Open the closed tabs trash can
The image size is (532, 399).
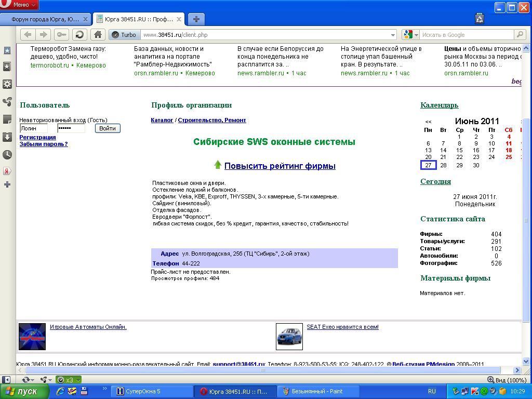click(x=480, y=19)
